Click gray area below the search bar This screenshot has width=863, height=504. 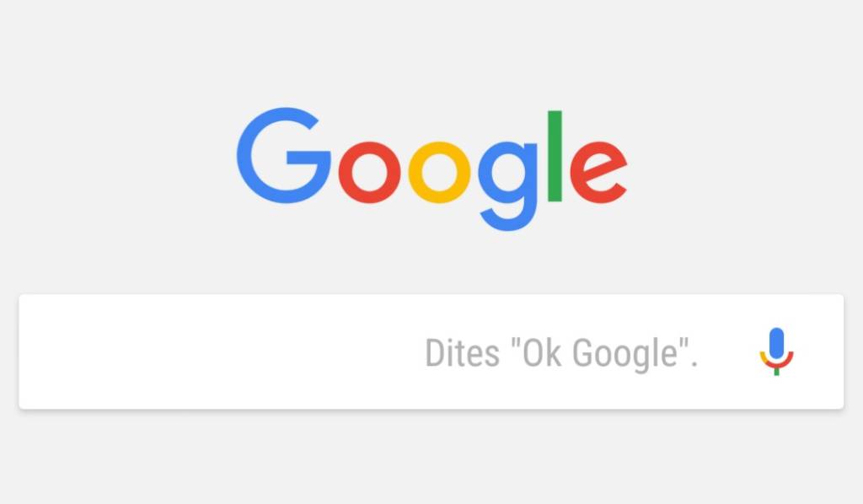[x=431, y=458]
